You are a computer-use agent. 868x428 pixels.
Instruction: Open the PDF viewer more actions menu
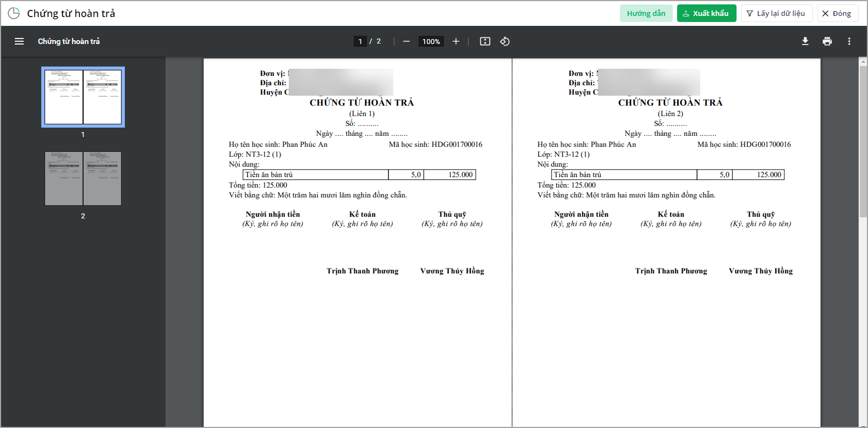pos(849,41)
